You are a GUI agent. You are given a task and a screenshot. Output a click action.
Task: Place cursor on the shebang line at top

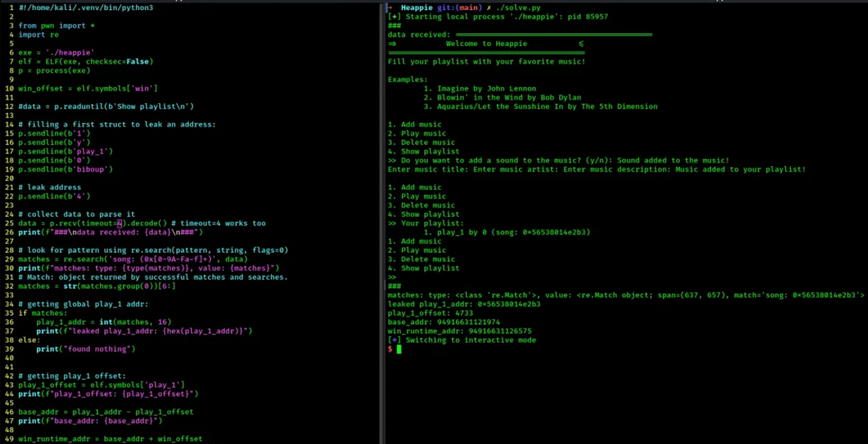(x=86, y=7)
